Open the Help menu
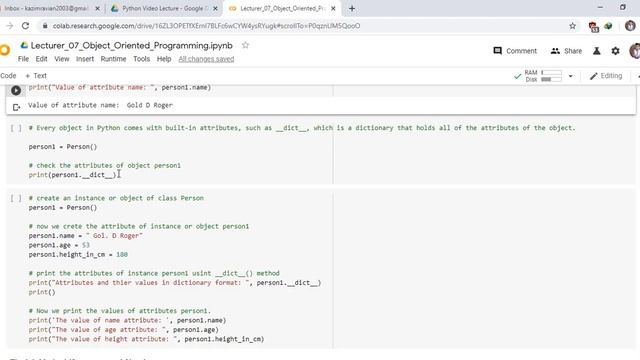Image resolution: width=640 pixels, height=360 pixels. tap(164, 59)
